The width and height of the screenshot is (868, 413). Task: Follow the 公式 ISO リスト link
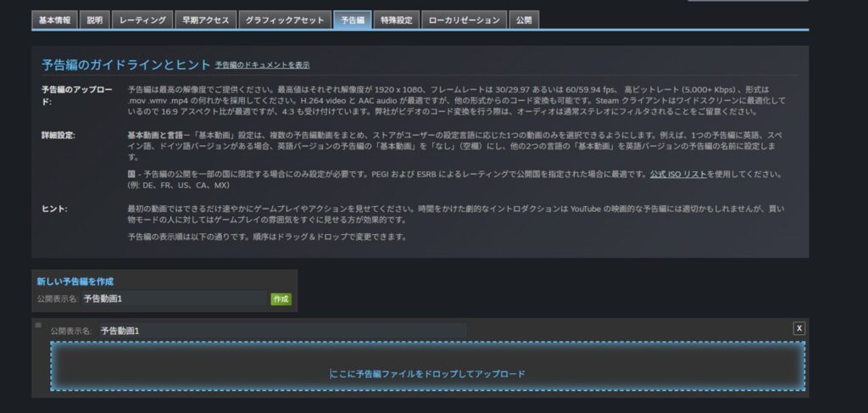coord(679,174)
